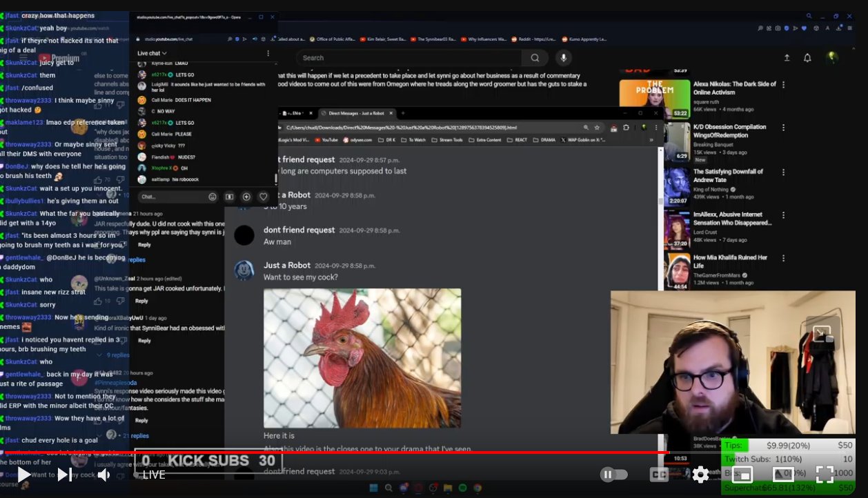Screen dimensions: 868x498
Task: Open the Office of Public Affairs bookmark
Action: pyautogui.click(x=333, y=39)
